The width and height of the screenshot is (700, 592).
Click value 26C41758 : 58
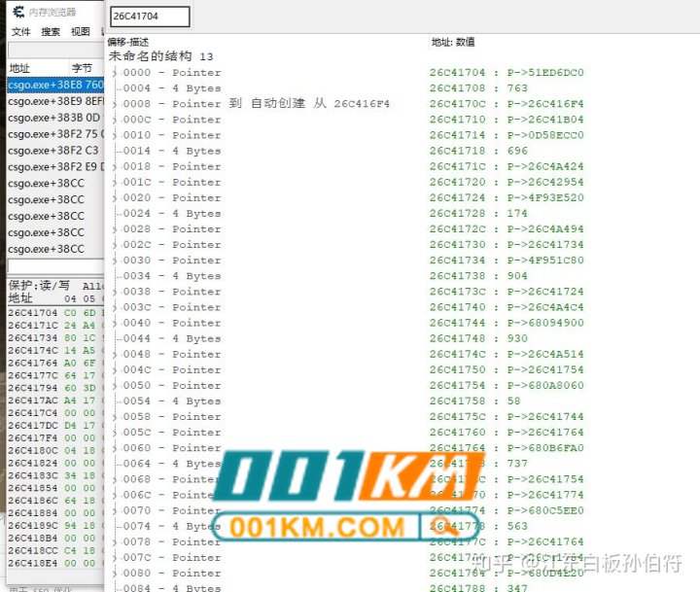tap(475, 400)
